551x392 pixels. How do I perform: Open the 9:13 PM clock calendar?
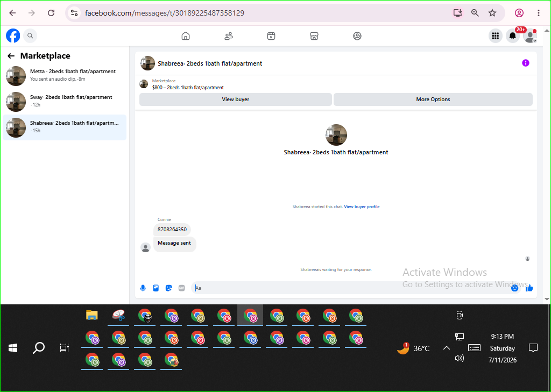point(503,348)
